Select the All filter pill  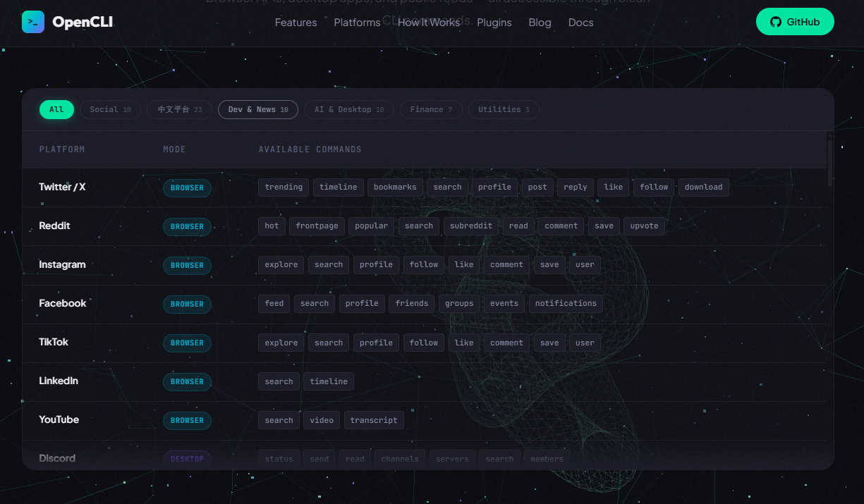[x=56, y=109]
